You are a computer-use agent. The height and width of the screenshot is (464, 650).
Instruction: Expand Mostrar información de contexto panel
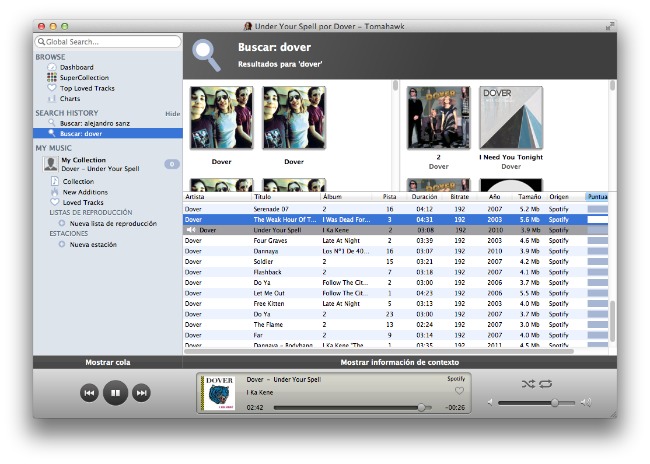pos(400,362)
